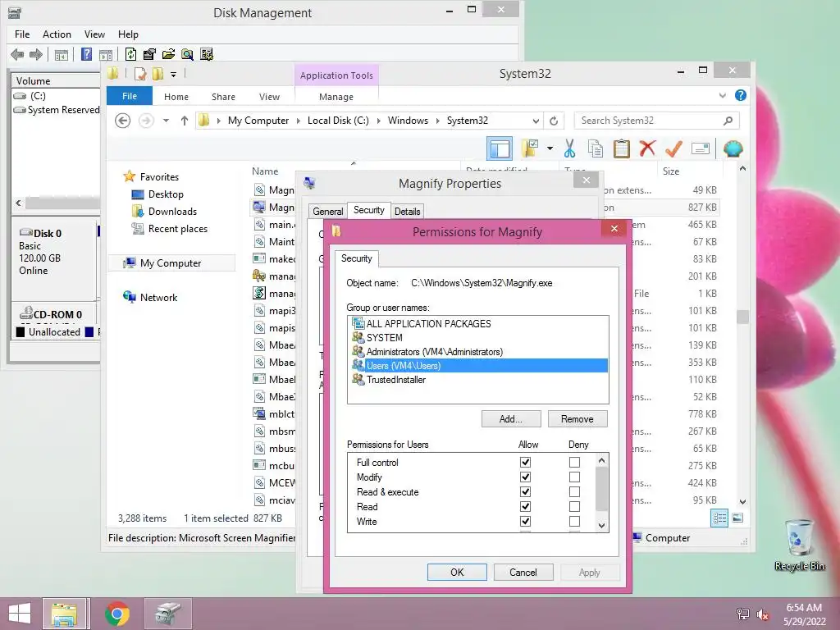Switch to General tab in Magnify Properties

(328, 211)
